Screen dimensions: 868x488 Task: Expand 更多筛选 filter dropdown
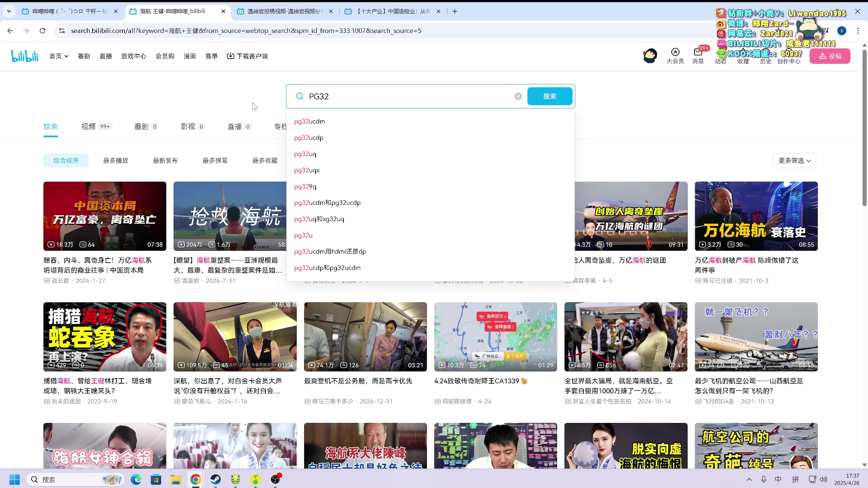tap(795, 160)
